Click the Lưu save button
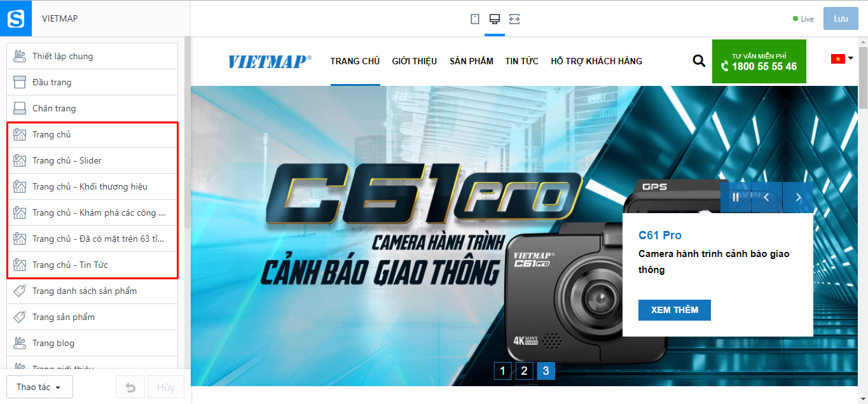Screen dimensions: 868x404 (x=841, y=18)
